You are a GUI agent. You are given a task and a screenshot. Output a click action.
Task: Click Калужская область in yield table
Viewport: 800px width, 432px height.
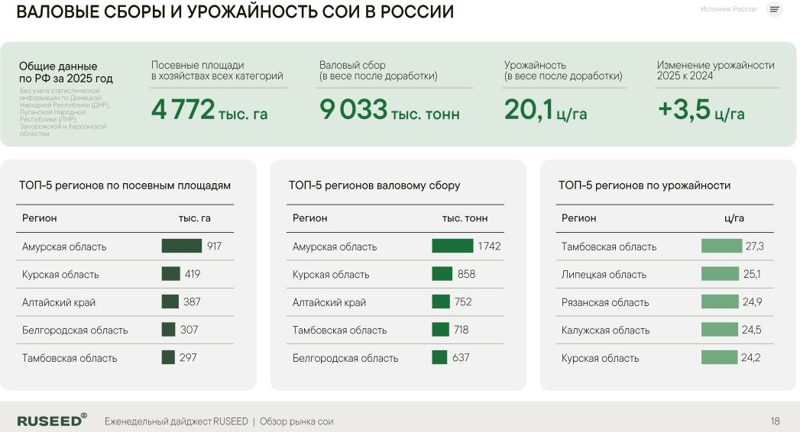click(606, 331)
